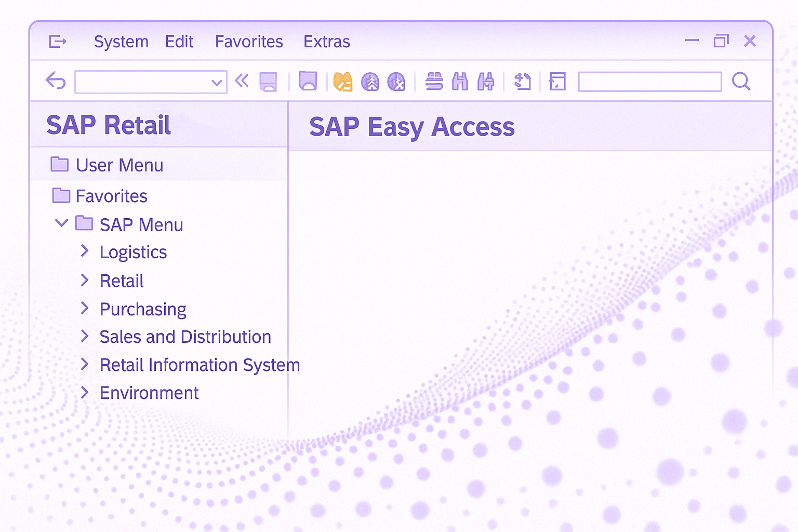Open the Extras menu
This screenshot has height=532, width=798.
(327, 42)
